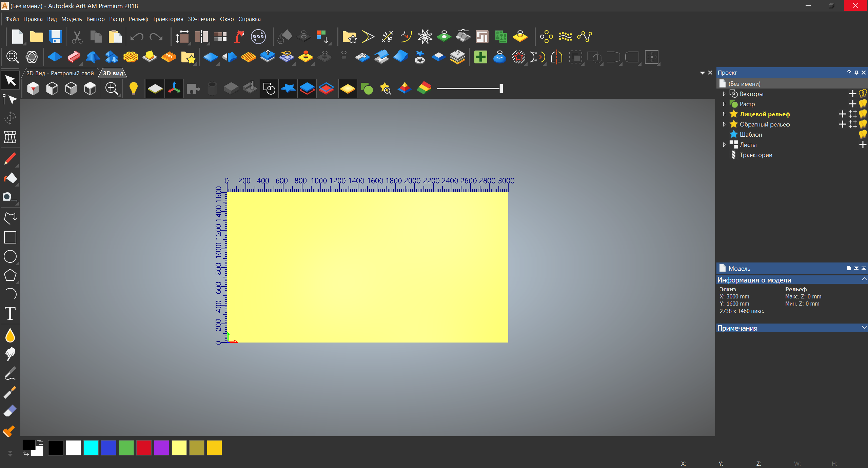Select the Create Polygon tool
This screenshot has height=468, width=868.
[x=10, y=275]
